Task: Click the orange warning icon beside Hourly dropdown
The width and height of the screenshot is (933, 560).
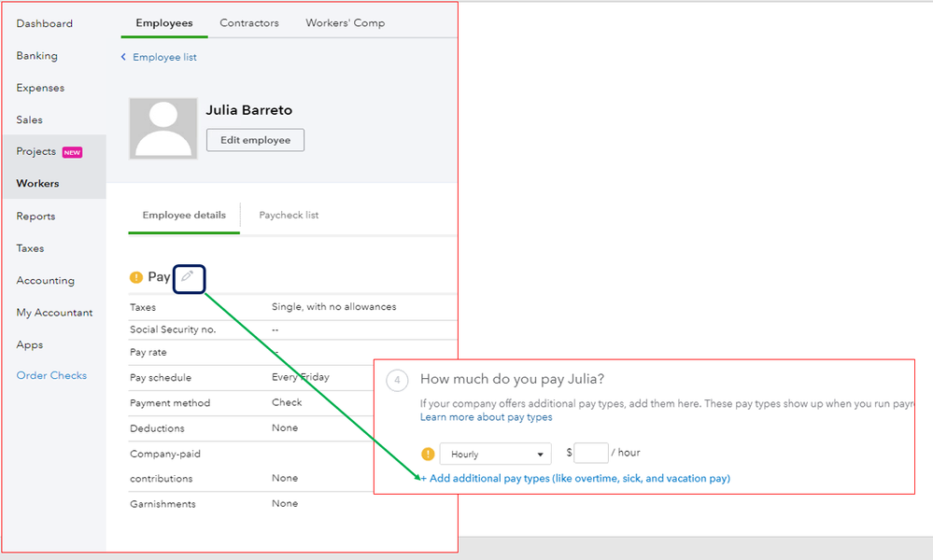Action: 428,455
